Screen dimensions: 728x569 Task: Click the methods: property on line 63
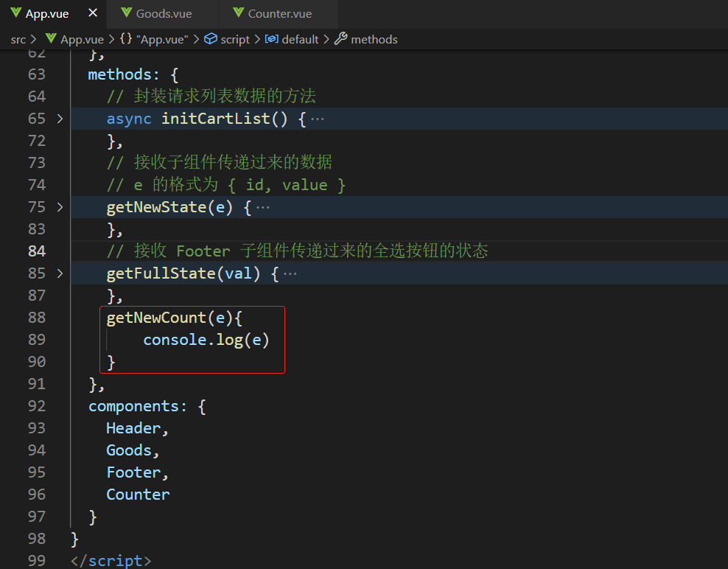[x=124, y=74]
